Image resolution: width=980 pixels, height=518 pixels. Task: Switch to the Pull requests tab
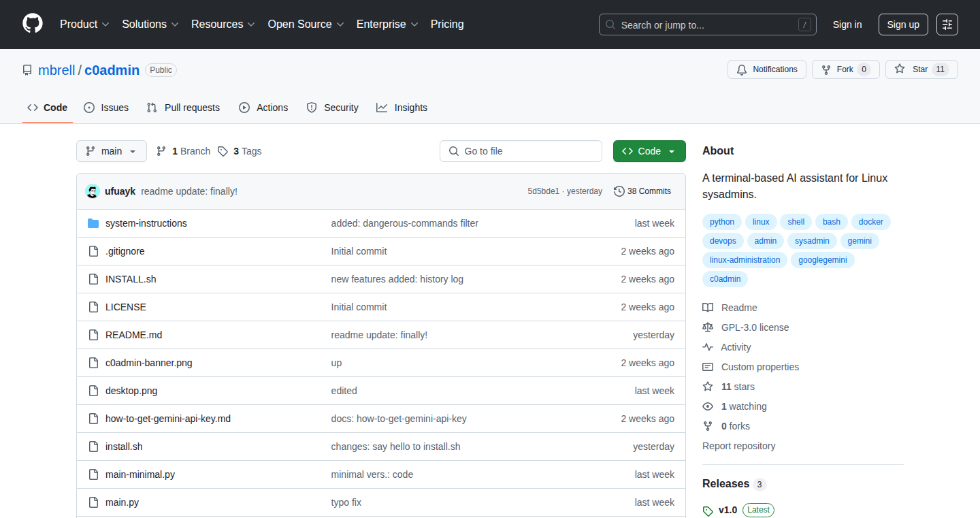[183, 108]
